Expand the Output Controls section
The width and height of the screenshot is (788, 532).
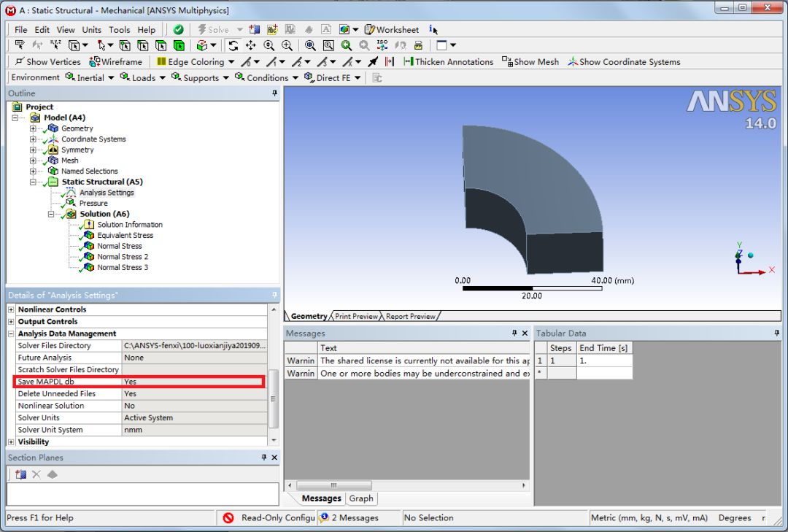(11, 322)
